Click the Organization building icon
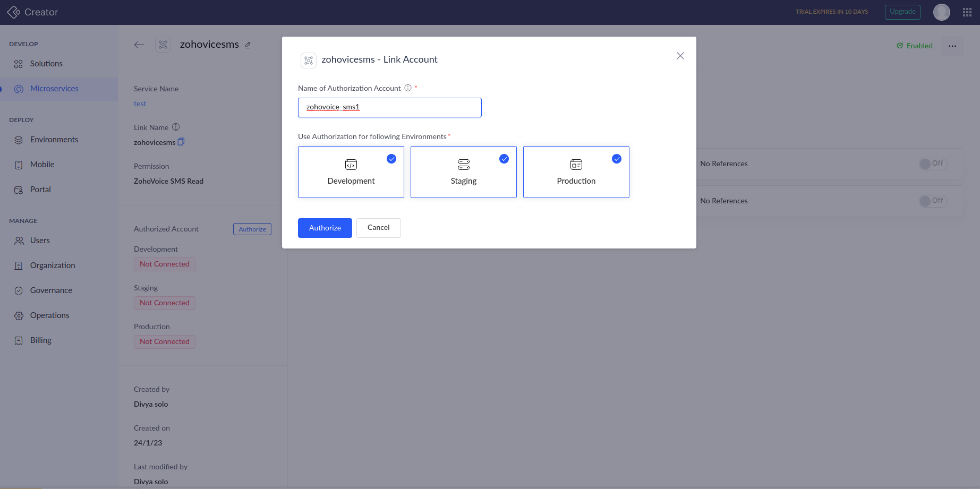 19,266
